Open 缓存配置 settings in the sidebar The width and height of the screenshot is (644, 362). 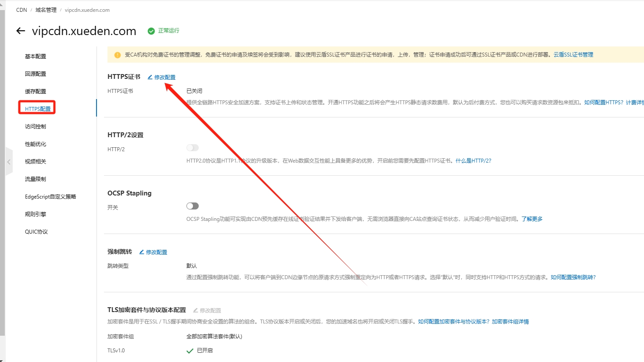[36, 92]
